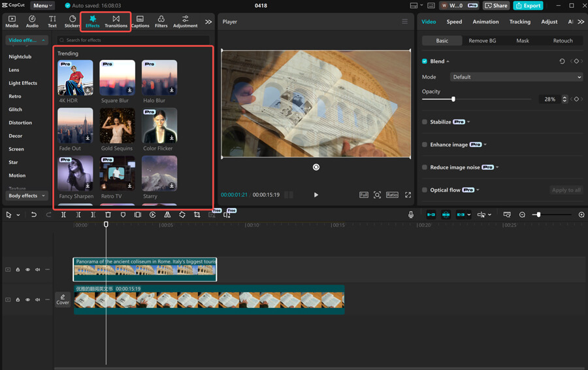Open the Mask sub-tab
588x370 pixels.
(523, 41)
